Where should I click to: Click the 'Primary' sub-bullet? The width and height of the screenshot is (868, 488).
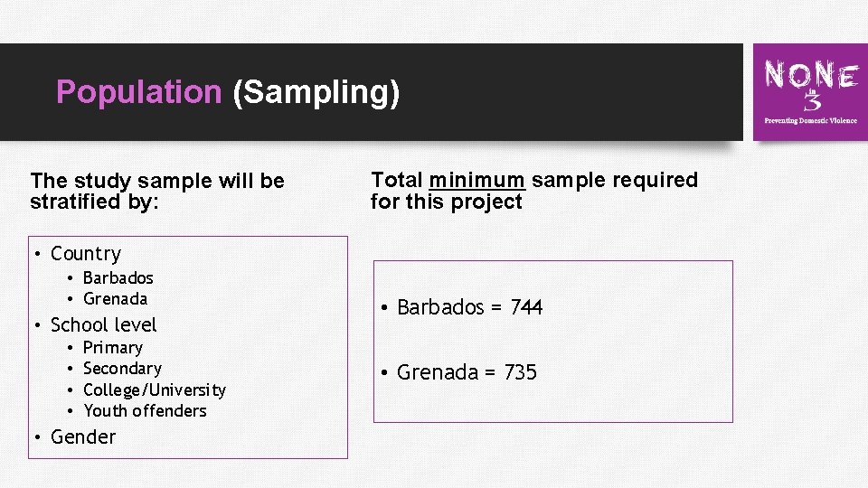(112, 347)
